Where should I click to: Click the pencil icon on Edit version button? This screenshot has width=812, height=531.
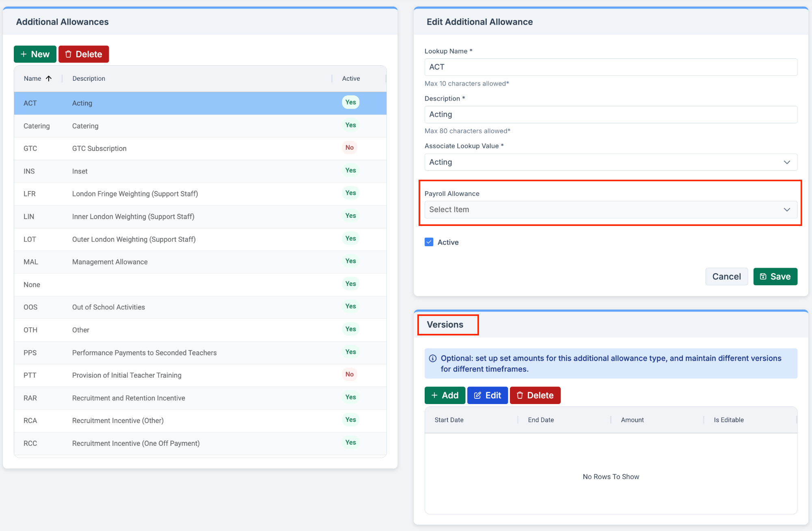click(477, 396)
